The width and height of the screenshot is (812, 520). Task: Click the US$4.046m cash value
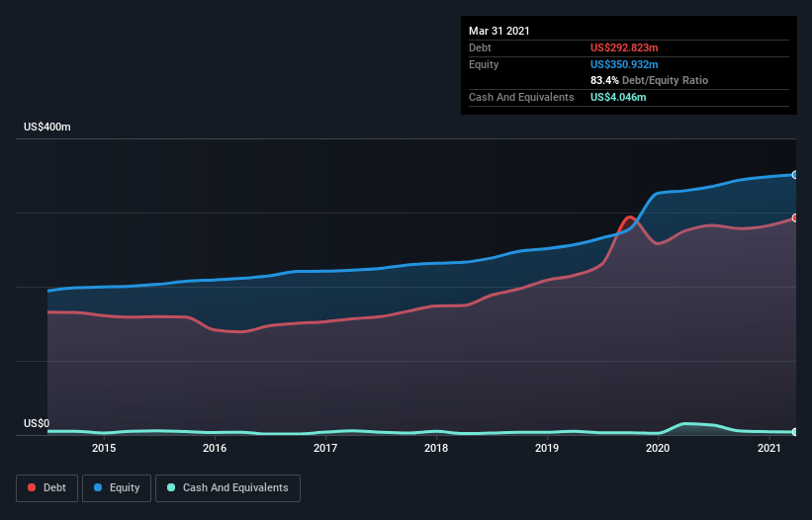pyautogui.click(x=618, y=97)
